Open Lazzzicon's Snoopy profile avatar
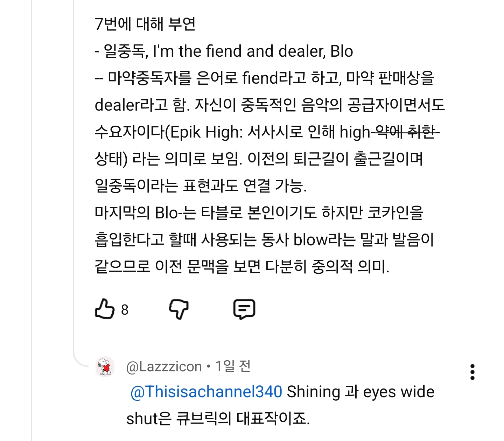The image size is (504, 441). (x=105, y=367)
